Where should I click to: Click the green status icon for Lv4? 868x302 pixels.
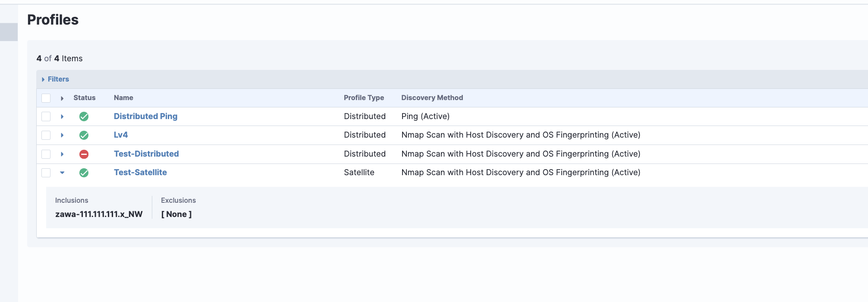[x=84, y=135]
